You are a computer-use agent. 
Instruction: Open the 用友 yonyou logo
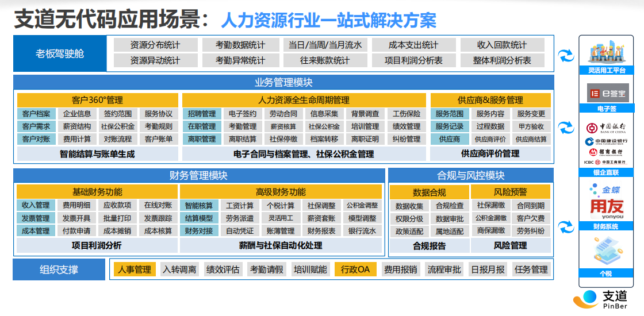(x=607, y=209)
